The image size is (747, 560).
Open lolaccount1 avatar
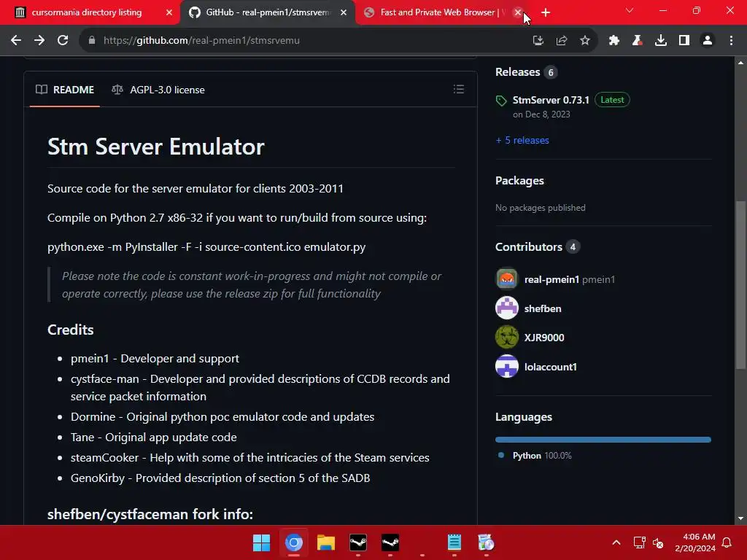[x=507, y=367]
